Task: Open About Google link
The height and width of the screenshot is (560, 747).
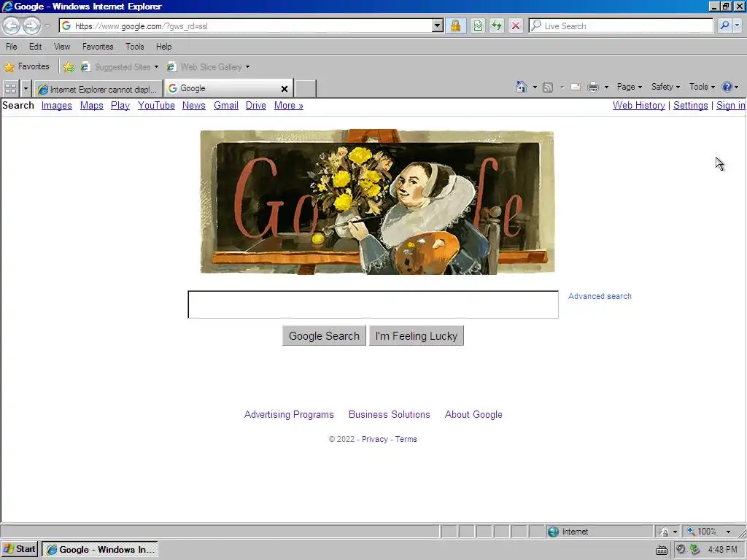Action: [x=473, y=415]
